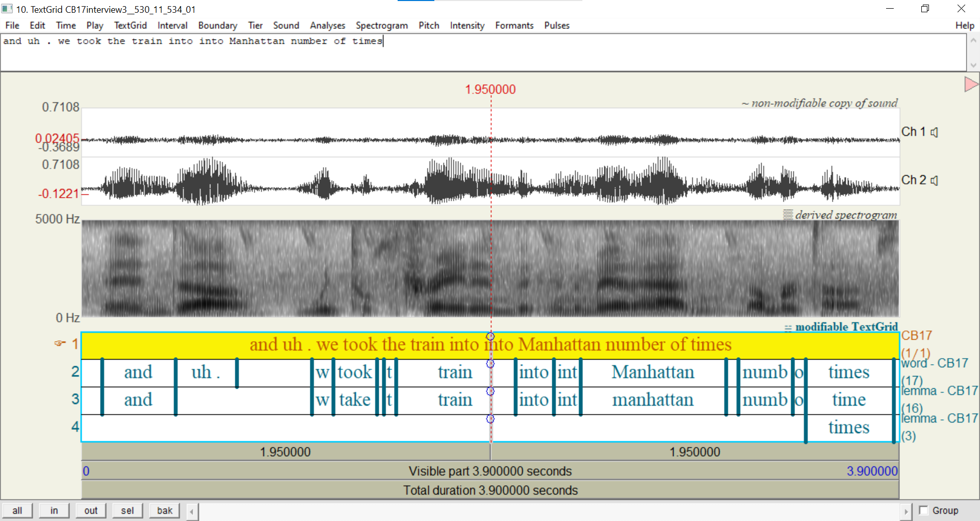The image size is (980, 521).
Task: Click the Praat window app icon
Action: pos(7,9)
